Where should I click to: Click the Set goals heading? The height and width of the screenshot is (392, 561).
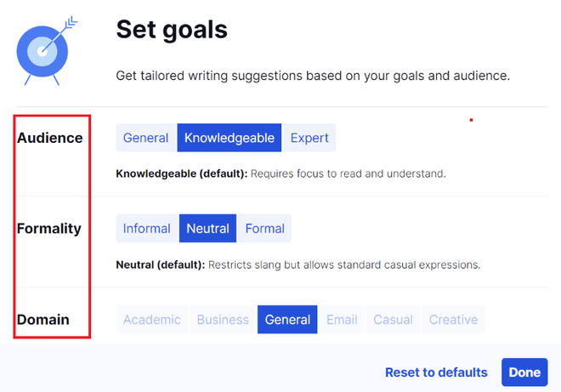click(x=172, y=30)
